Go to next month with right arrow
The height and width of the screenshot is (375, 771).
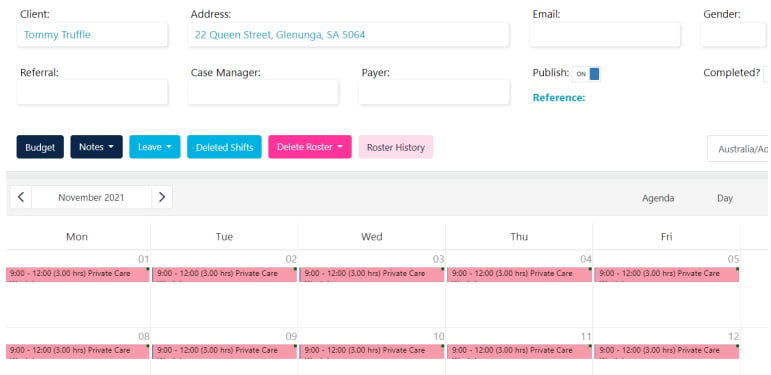point(162,197)
